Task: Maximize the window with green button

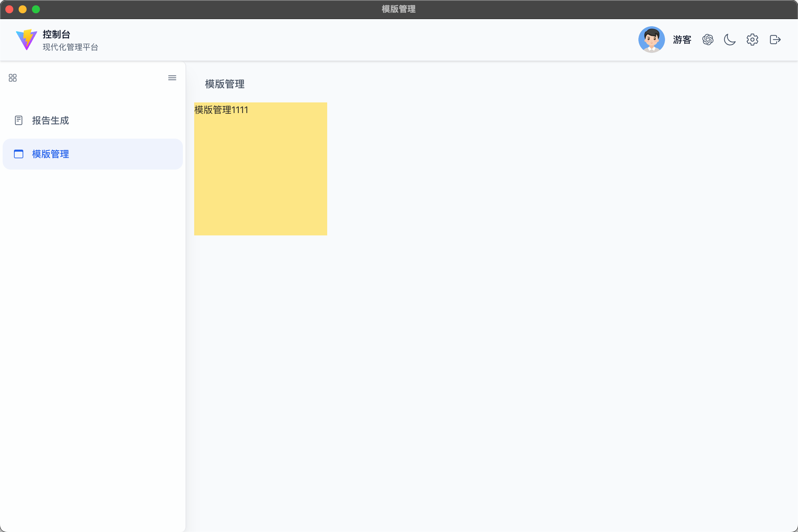Action: [x=36, y=9]
